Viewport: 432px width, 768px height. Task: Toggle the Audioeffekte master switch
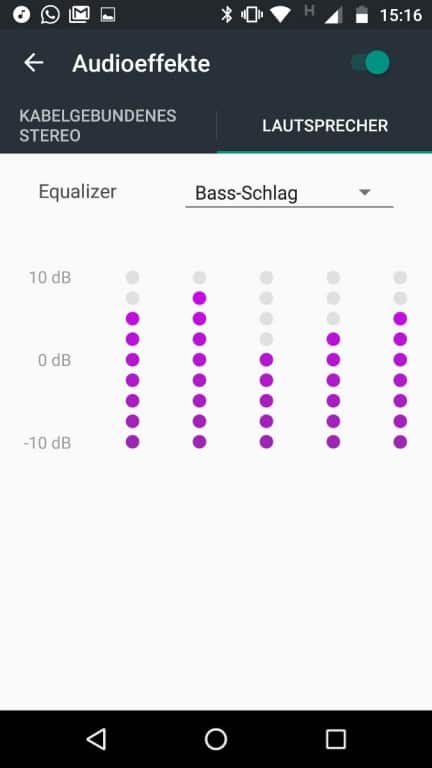371,63
